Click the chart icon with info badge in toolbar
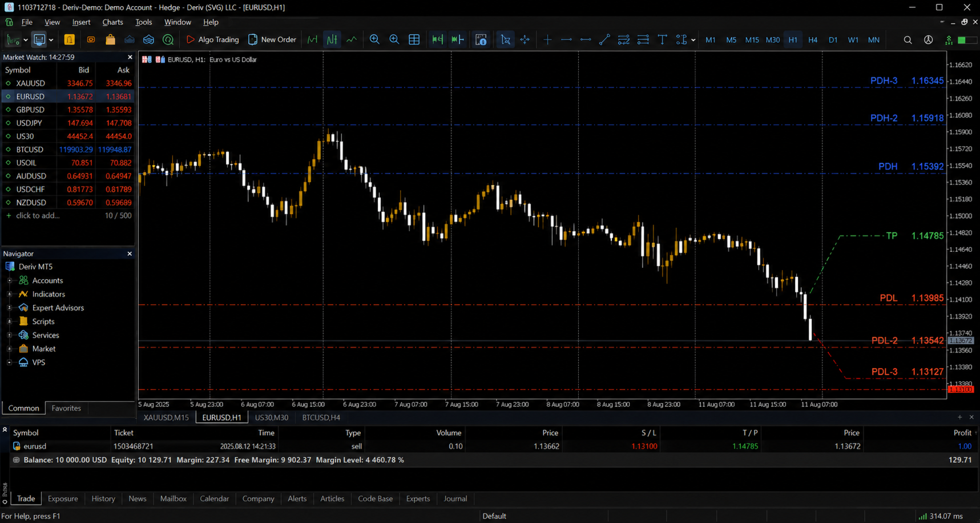 point(481,40)
